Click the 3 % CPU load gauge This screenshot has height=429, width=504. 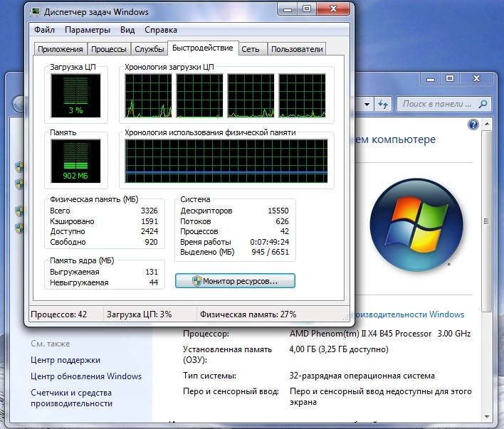(75, 96)
